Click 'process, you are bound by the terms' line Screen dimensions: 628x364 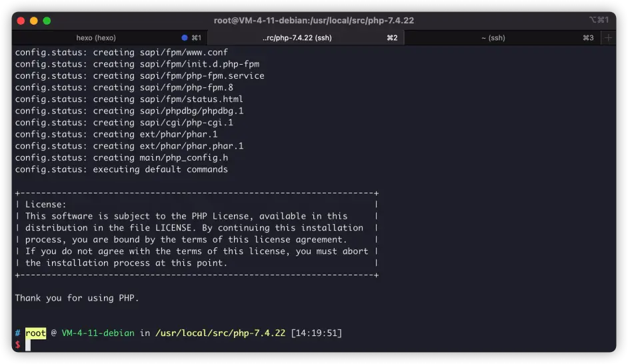[x=186, y=239]
